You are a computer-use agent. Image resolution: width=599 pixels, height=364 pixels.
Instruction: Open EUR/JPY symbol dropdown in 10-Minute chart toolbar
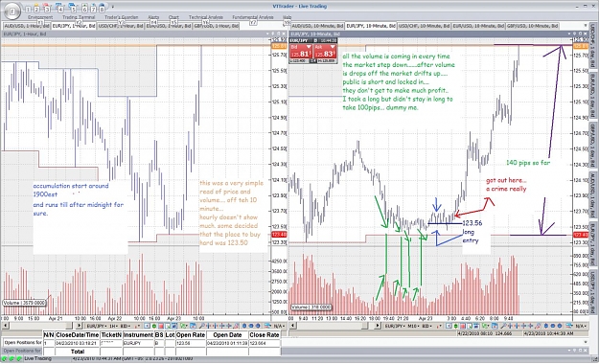click(395, 326)
